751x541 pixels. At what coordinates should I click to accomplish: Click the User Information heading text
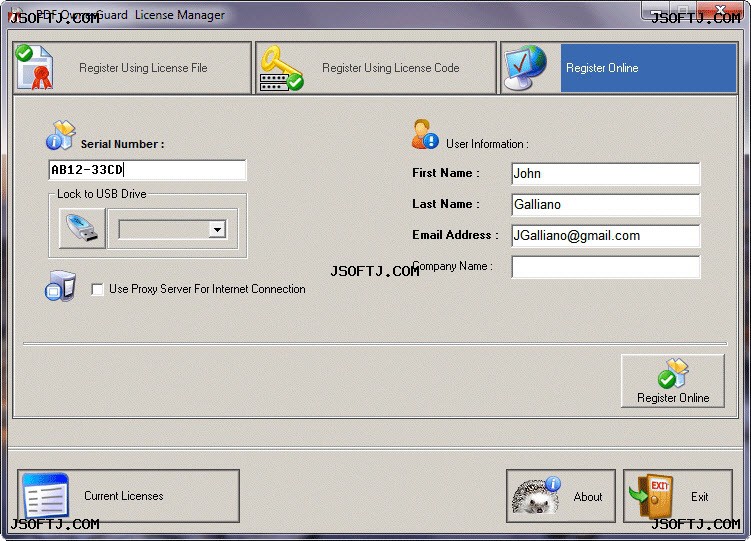[487, 144]
